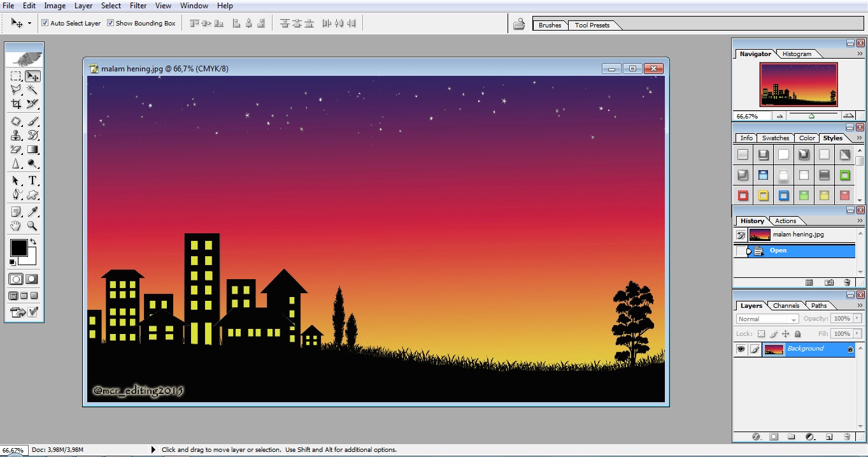Select the Magic Wand tool

32,90
